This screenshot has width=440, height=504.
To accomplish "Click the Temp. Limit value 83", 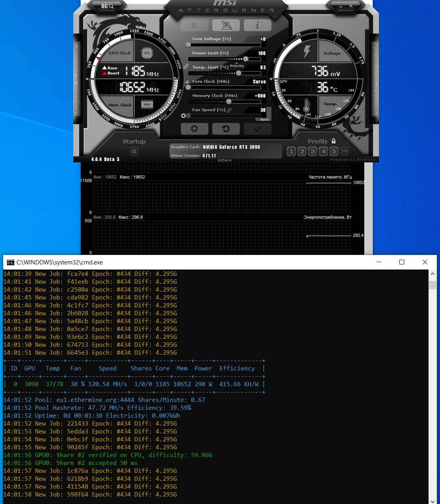I will click(263, 67).
